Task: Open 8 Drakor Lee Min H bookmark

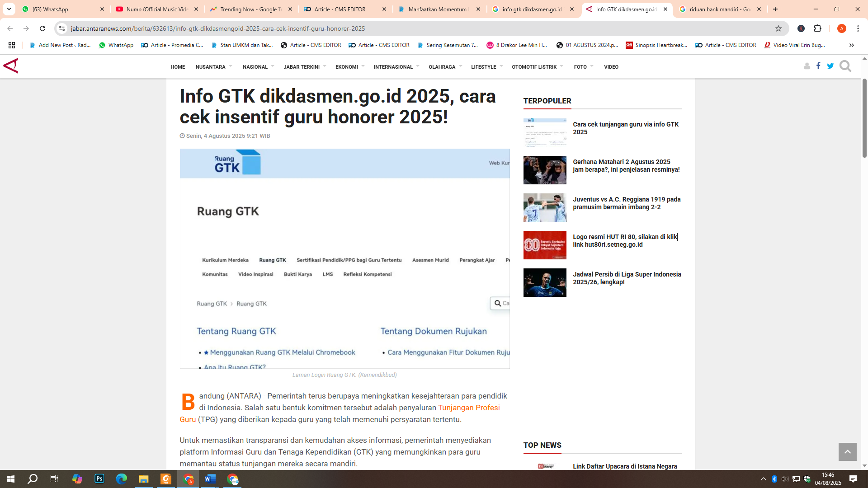Action: (517, 45)
